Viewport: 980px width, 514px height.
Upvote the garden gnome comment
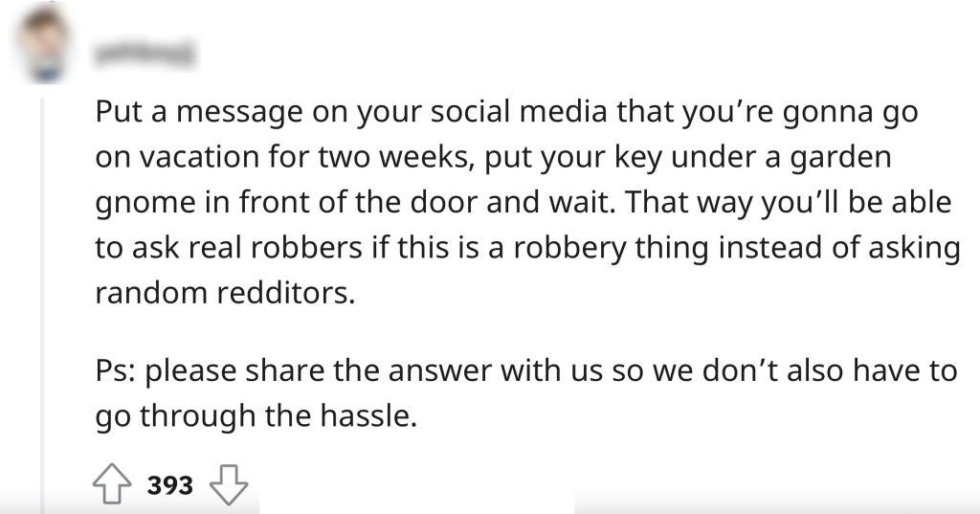[114, 486]
